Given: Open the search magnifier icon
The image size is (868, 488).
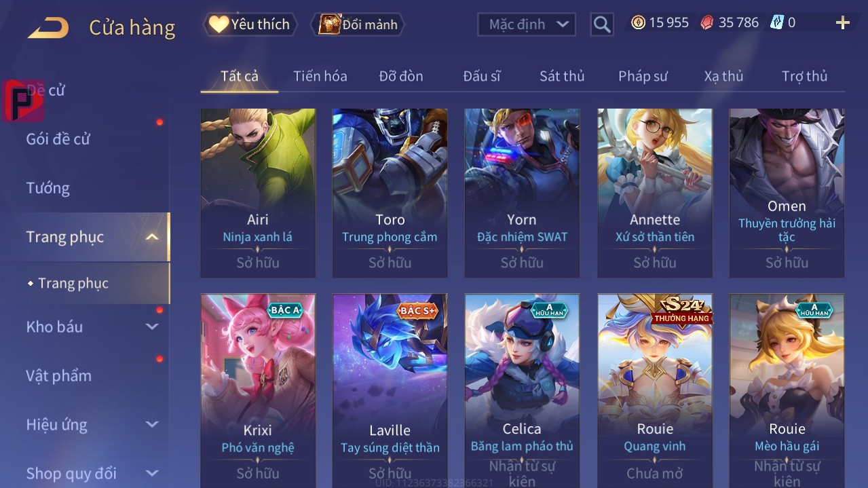Looking at the screenshot, I should (x=601, y=24).
